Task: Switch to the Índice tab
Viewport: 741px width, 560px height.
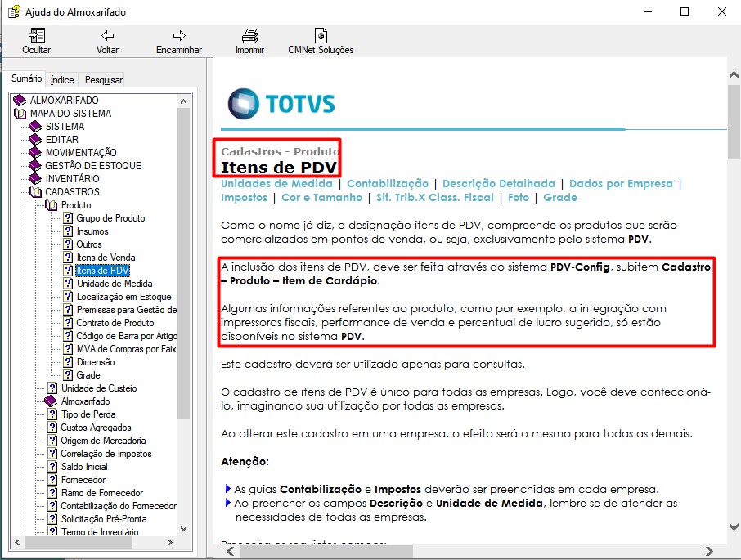Action: pos(62,80)
